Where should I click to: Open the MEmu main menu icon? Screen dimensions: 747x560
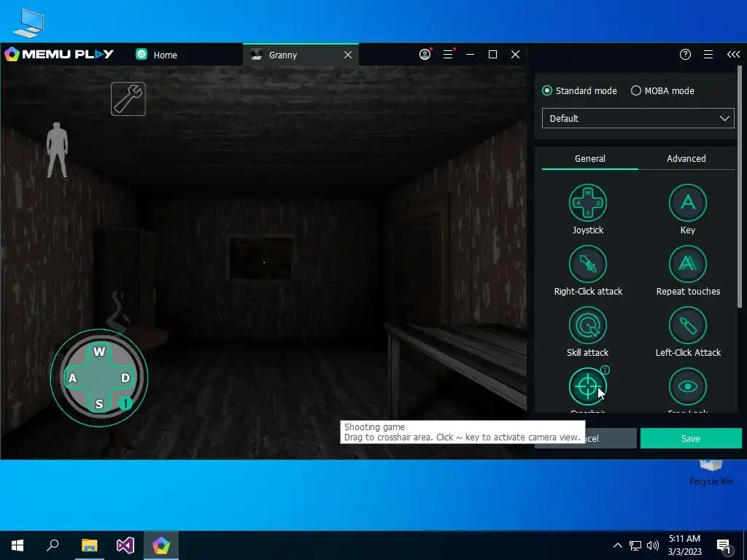[x=448, y=54]
